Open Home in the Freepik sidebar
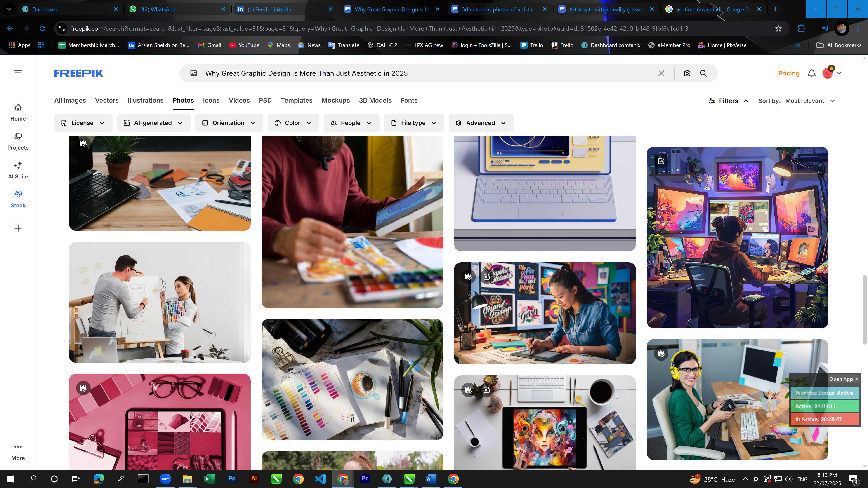Viewport: 868px width, 488px height. click(x=18, y=113)
